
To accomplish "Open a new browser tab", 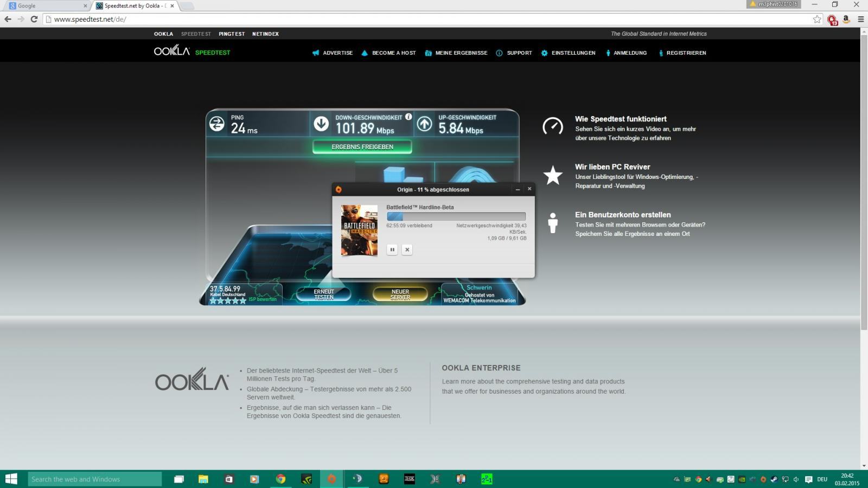I will point(187,6).
